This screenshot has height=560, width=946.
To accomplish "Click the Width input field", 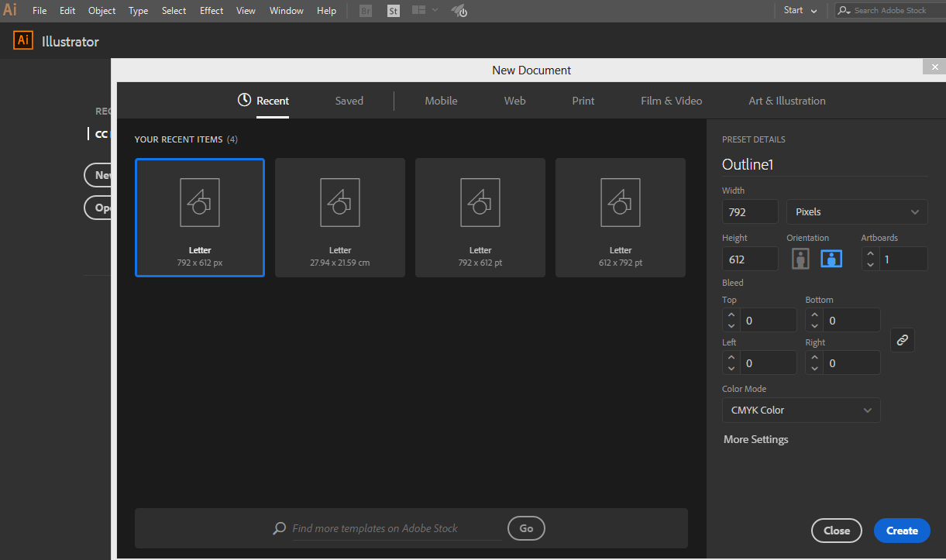I will [x=750, y=211].
